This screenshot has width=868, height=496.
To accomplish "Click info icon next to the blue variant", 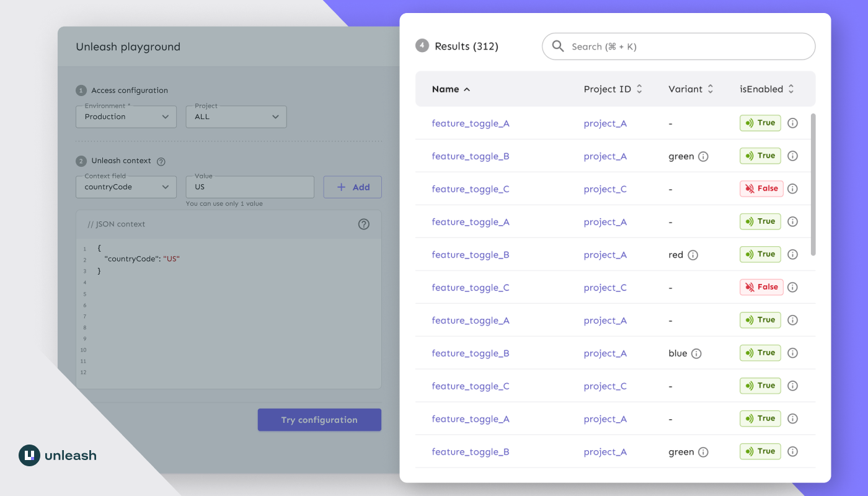I will pos(696,353).
